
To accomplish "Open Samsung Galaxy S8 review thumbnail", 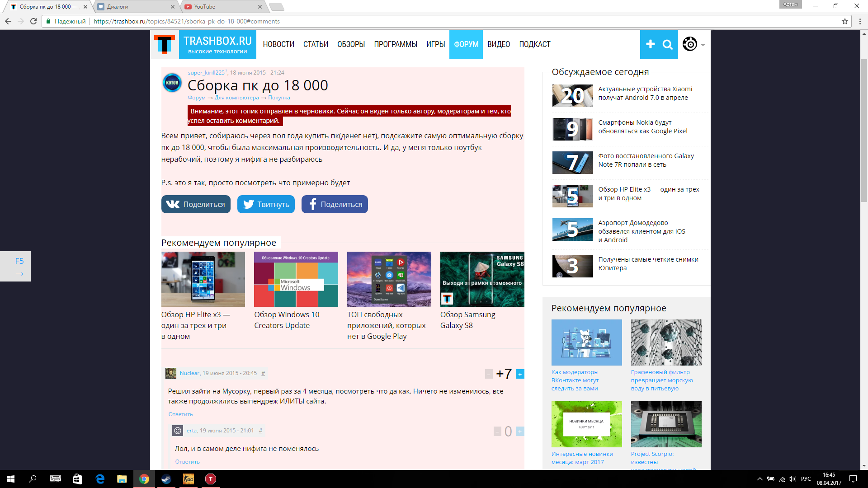I will coord(482,279).
